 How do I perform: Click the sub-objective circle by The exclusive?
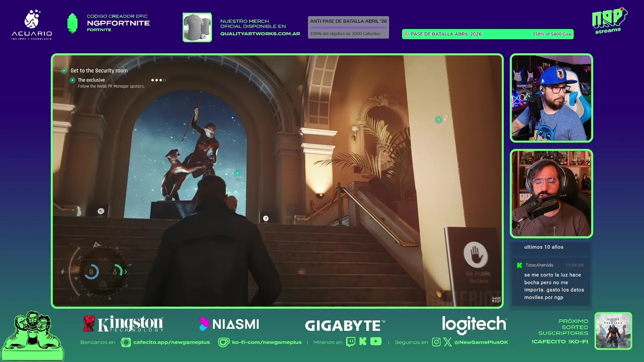(x=72, y=80)
